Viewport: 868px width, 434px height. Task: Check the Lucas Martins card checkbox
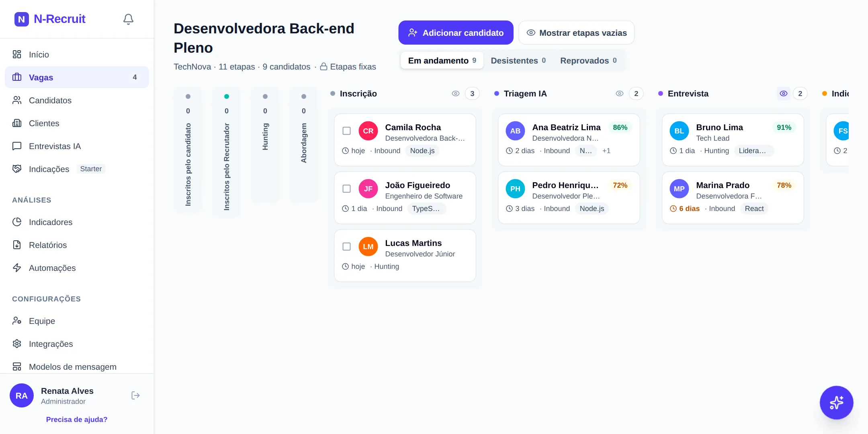point(346,247)
